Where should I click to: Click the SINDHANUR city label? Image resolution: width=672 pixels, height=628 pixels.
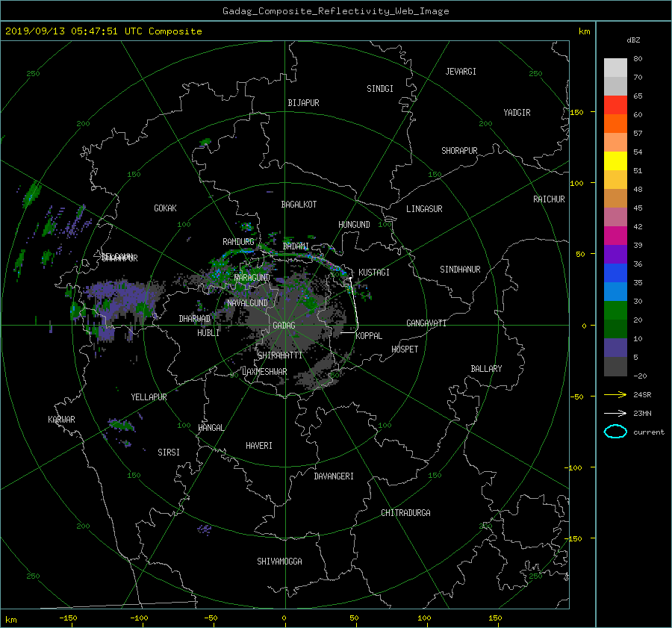tap(460, 270)
